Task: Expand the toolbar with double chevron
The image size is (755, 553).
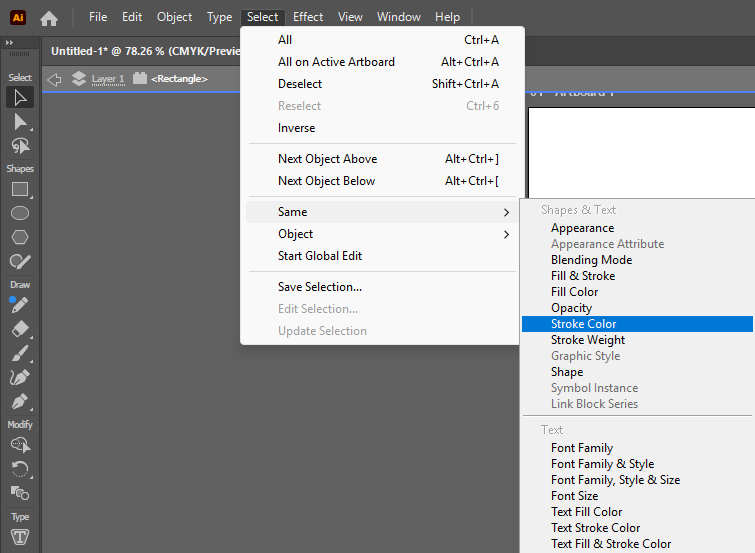Action: [x=9, y=42]
